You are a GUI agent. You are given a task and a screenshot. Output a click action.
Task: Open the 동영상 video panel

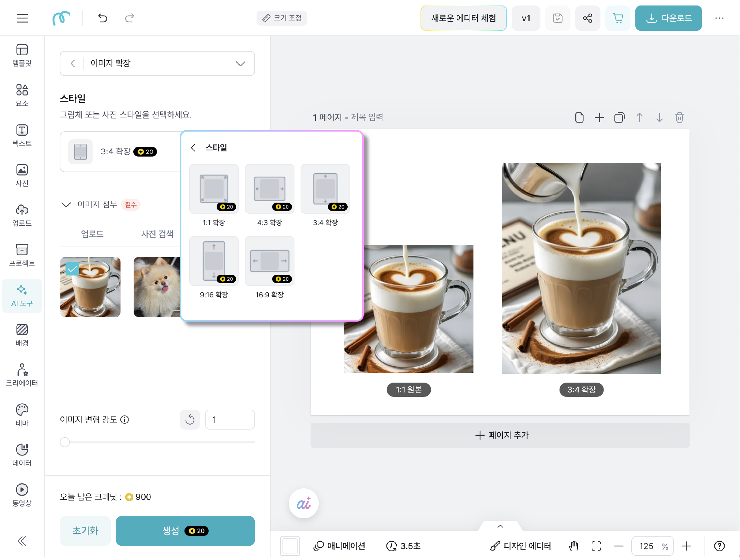click(22, 495)
